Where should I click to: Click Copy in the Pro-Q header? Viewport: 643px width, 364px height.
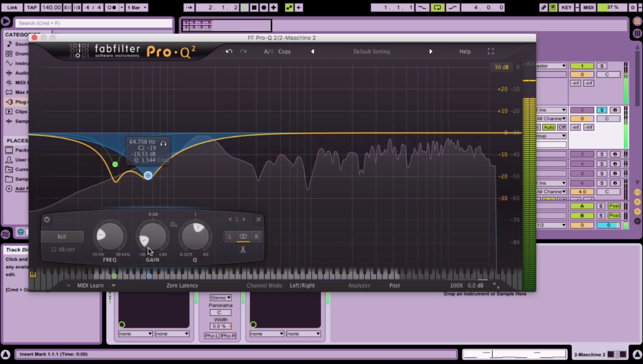pos(284,51)
